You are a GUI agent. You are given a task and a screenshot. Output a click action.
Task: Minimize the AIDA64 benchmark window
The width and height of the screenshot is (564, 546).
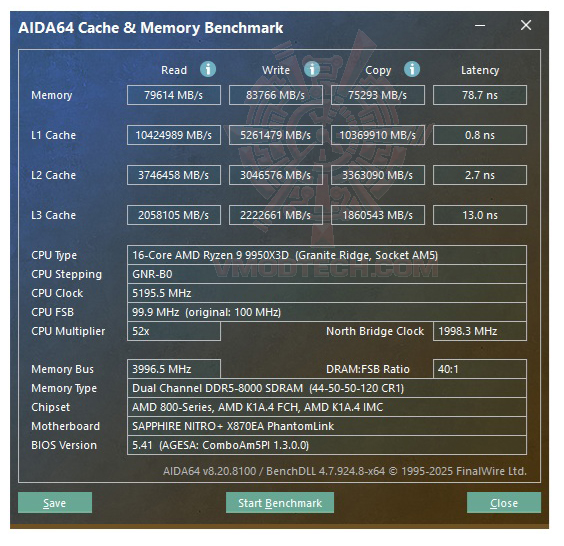pos(480,26)
